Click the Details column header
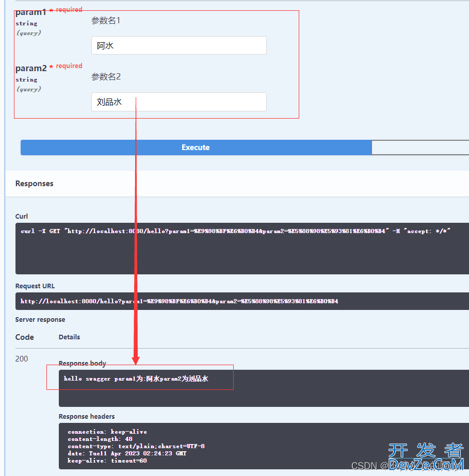 69,337
